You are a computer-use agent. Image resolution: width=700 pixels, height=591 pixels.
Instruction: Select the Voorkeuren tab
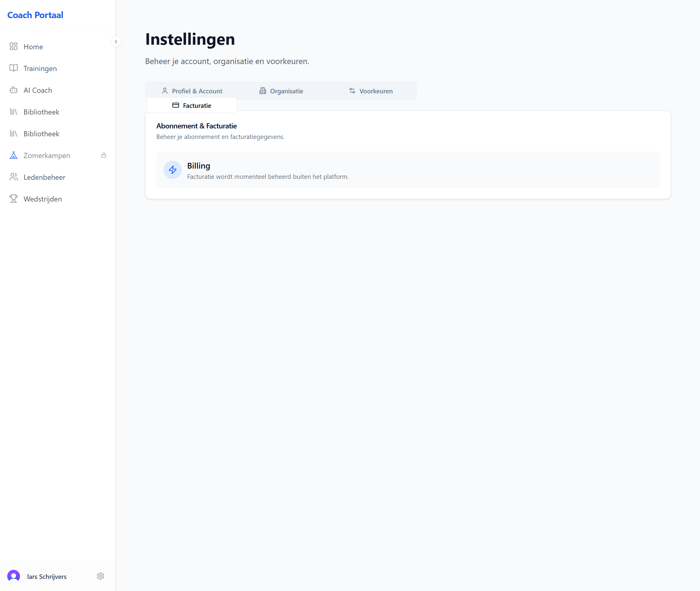[x=371, y=91]
